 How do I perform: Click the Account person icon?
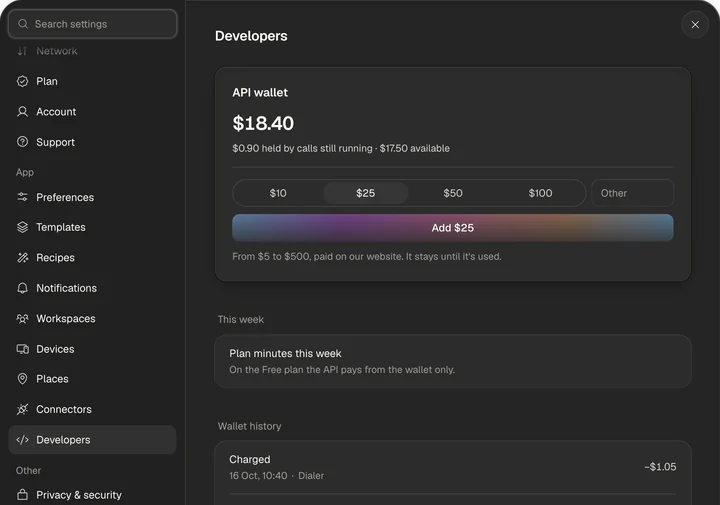[22, 112]
